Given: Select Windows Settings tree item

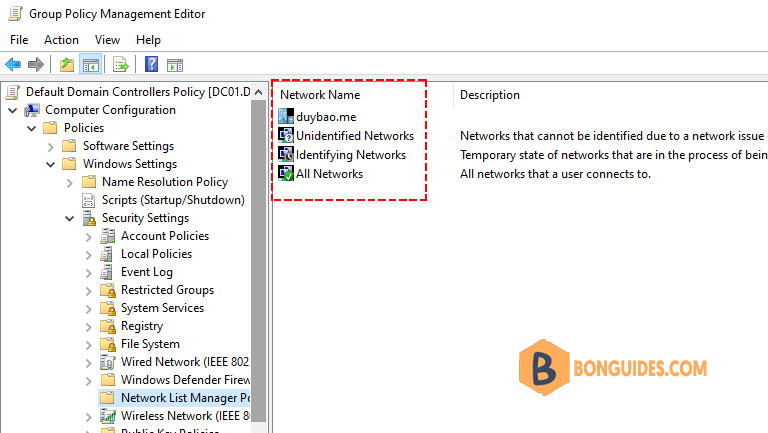Looking at the screenshot, I should 130,164.
